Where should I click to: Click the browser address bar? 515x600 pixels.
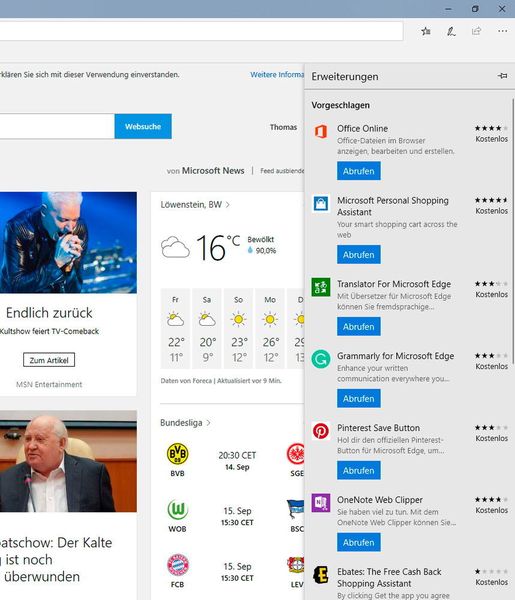tap(201, 31)
